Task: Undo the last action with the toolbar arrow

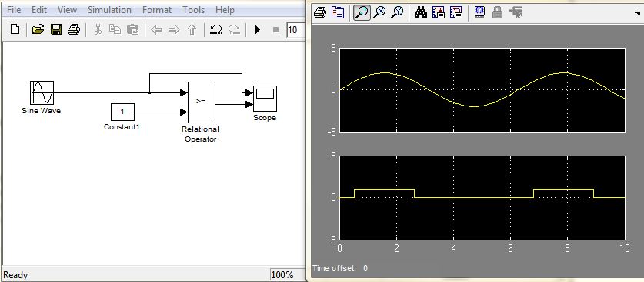Action: coord(216,29)
